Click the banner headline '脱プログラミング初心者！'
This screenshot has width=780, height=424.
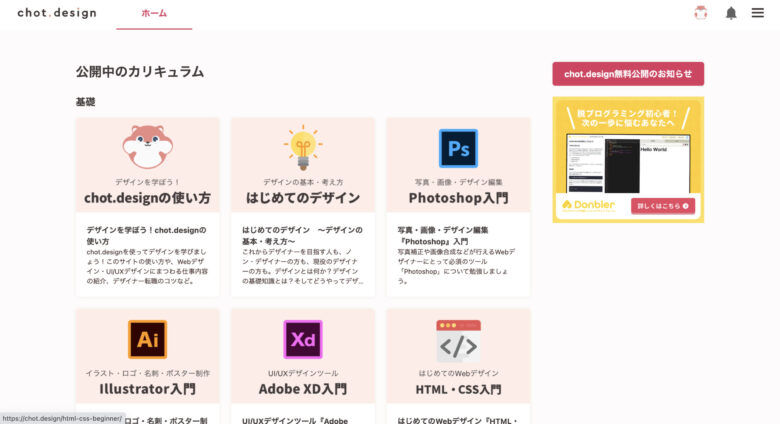tap(628, 113)
